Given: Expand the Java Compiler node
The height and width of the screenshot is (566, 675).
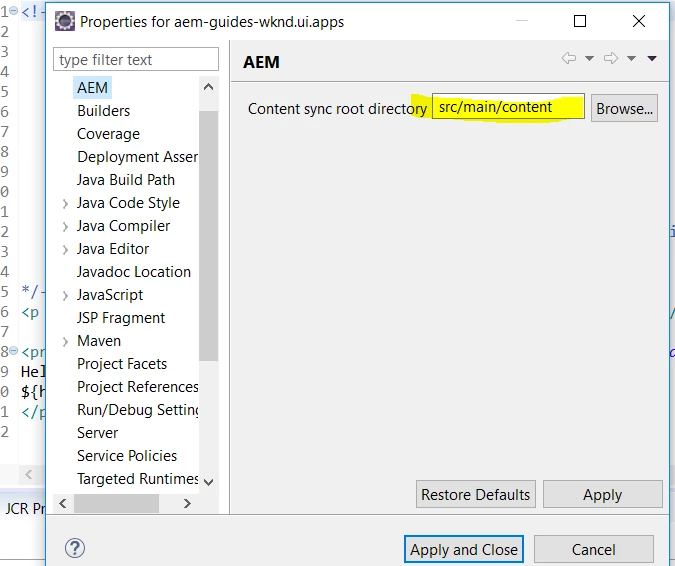Looking at the screenshot, I should pos(65,226).
